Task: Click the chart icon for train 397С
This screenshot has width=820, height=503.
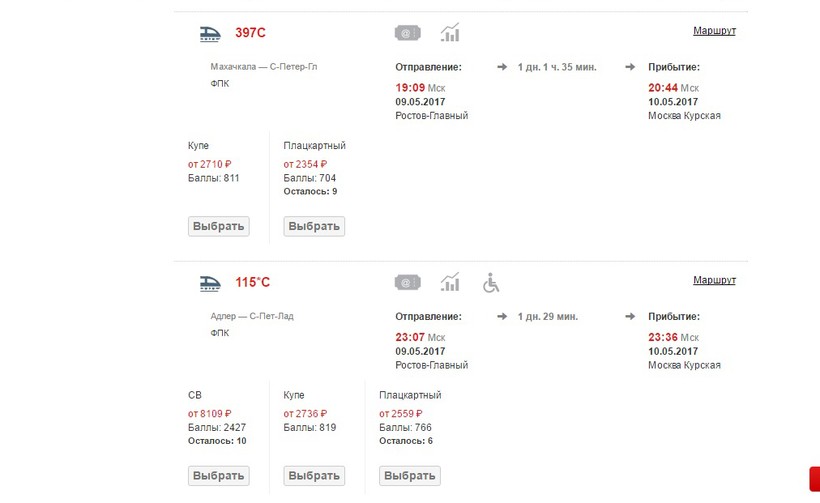Action: pyautogui.click(x=450, y=33)
